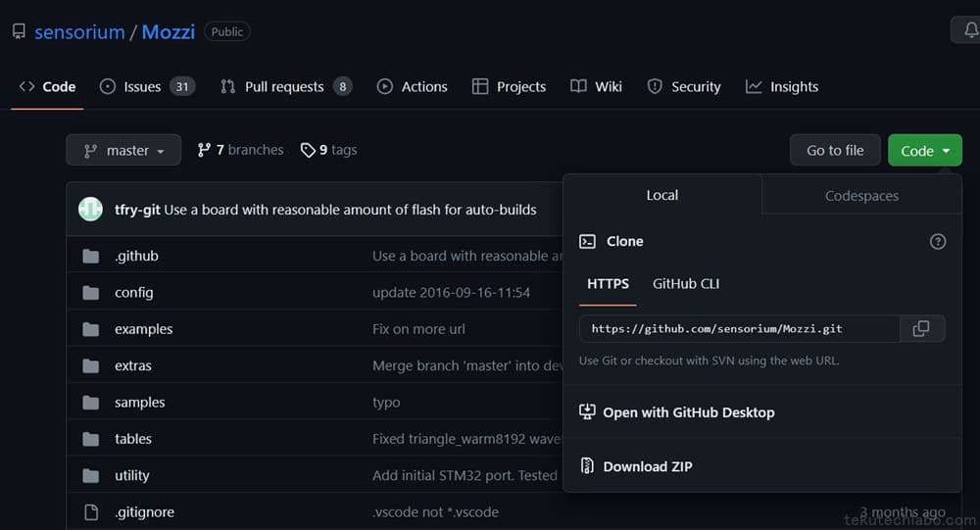
Task: Open the 'typo' commit message
Action: 386,403
